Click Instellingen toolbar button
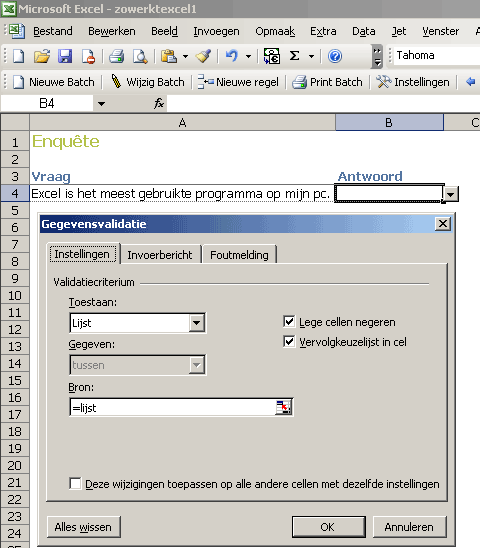 coord(413,82)
